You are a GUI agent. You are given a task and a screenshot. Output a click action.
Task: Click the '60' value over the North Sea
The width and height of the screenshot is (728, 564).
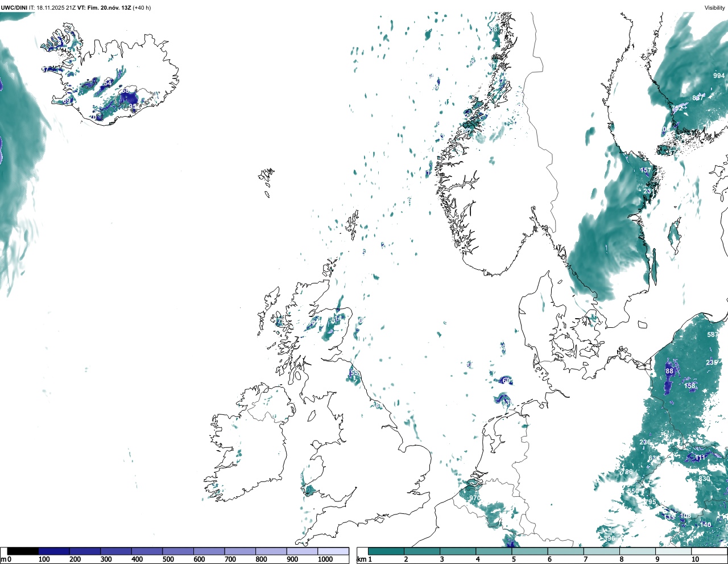[x=506, y=381]
